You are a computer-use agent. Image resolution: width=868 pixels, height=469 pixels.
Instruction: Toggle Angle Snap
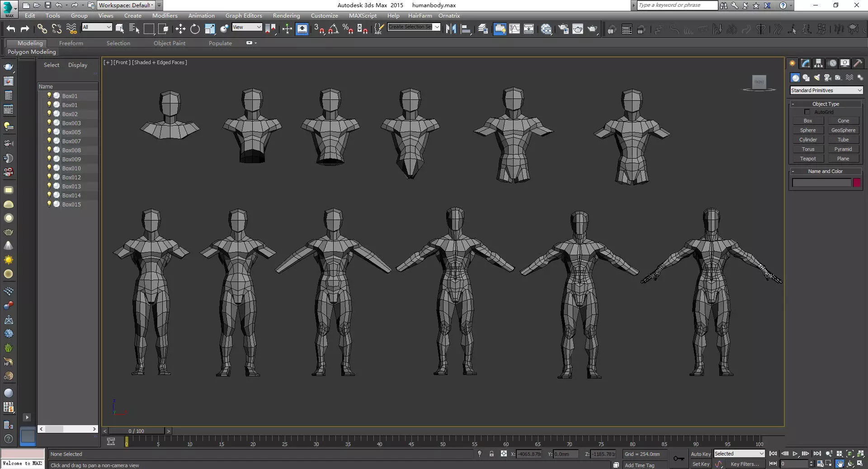point(334,29)
